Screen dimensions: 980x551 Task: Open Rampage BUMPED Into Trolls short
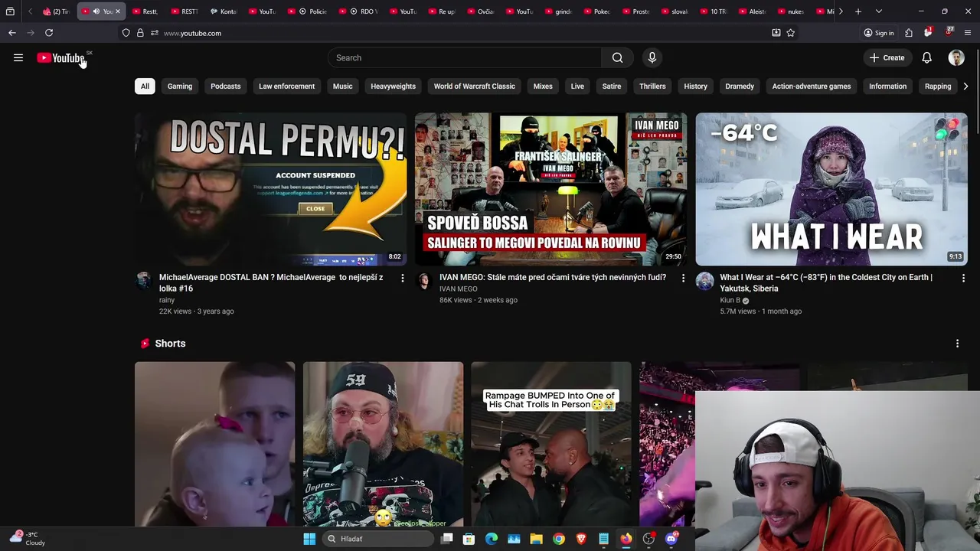click(x=550, y=444)
